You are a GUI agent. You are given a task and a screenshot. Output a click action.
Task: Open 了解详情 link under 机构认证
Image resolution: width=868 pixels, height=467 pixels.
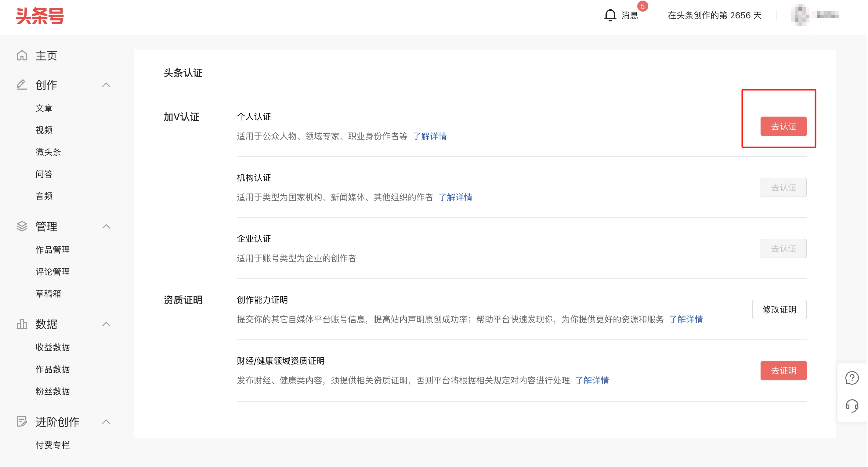click(x=455, y=197)
